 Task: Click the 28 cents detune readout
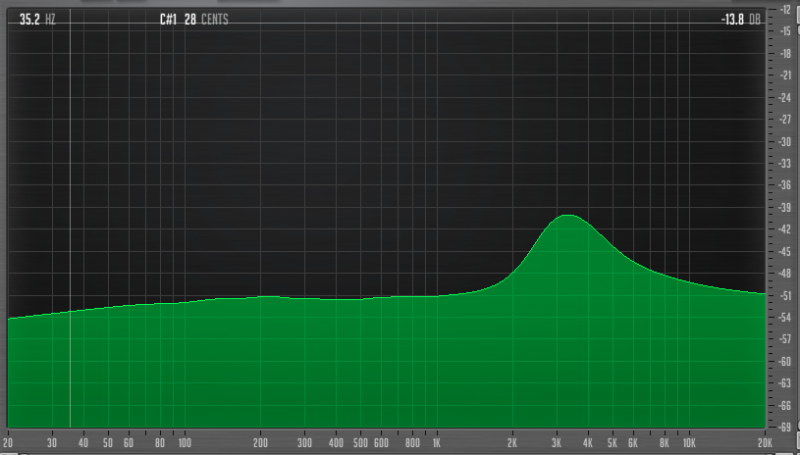pos(203,18)
